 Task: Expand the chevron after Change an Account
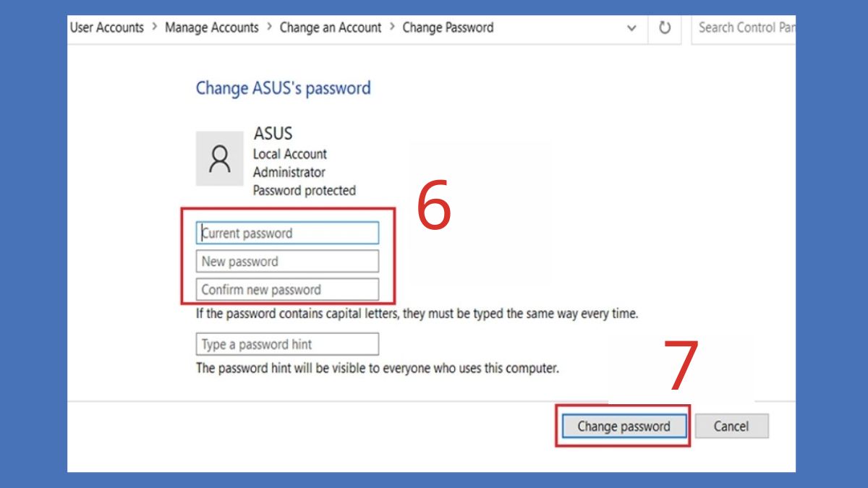pyautogui.click(x=392, y=27)
